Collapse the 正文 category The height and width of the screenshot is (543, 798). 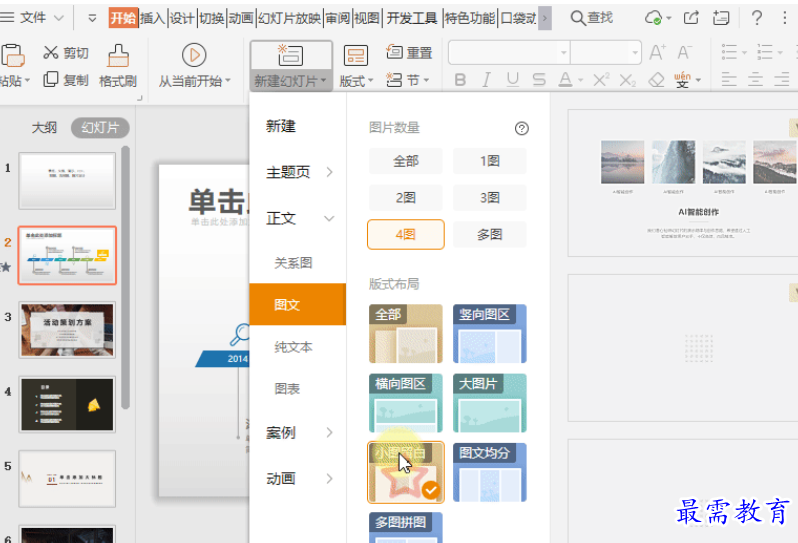click(329, 218)
